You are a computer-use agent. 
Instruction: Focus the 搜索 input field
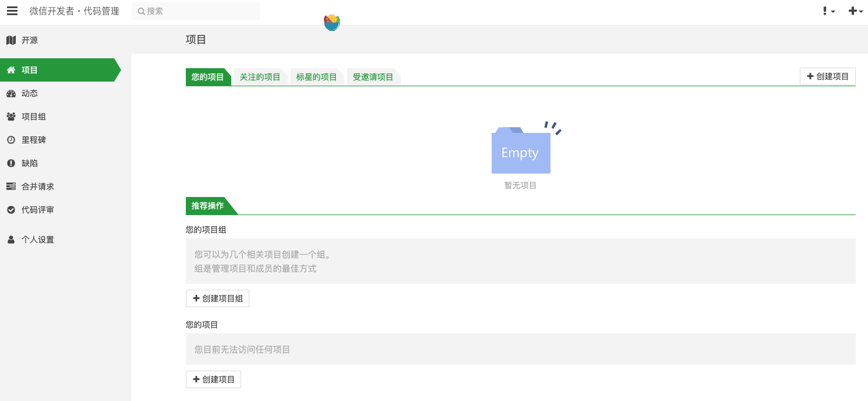(196, 11)
